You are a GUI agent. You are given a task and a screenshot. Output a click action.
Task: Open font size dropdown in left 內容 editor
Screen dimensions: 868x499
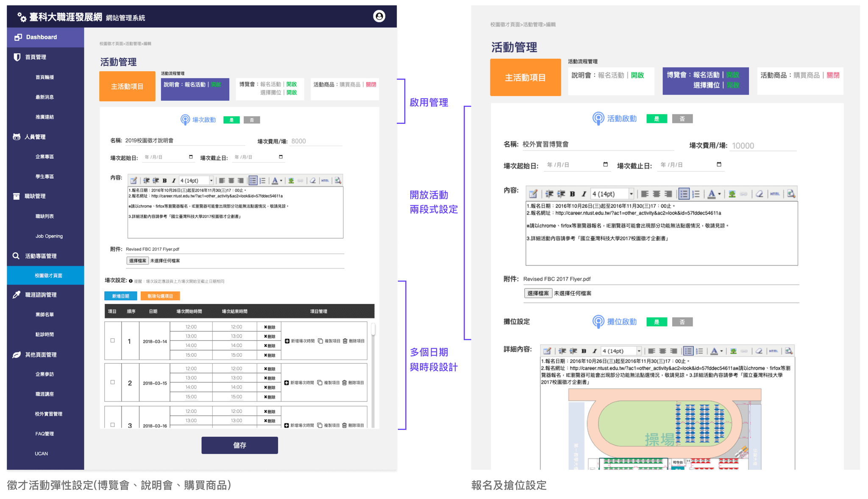click(x=211, y=181)
